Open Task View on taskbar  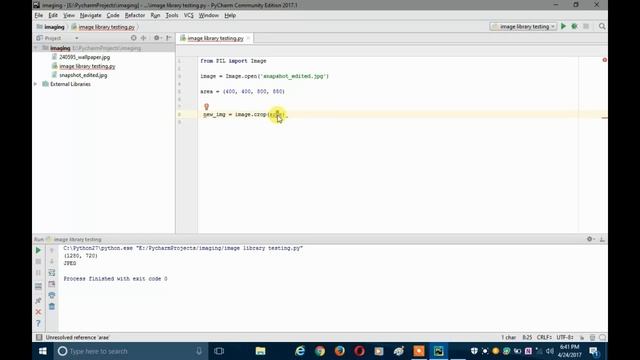click(x=219, y=351)
